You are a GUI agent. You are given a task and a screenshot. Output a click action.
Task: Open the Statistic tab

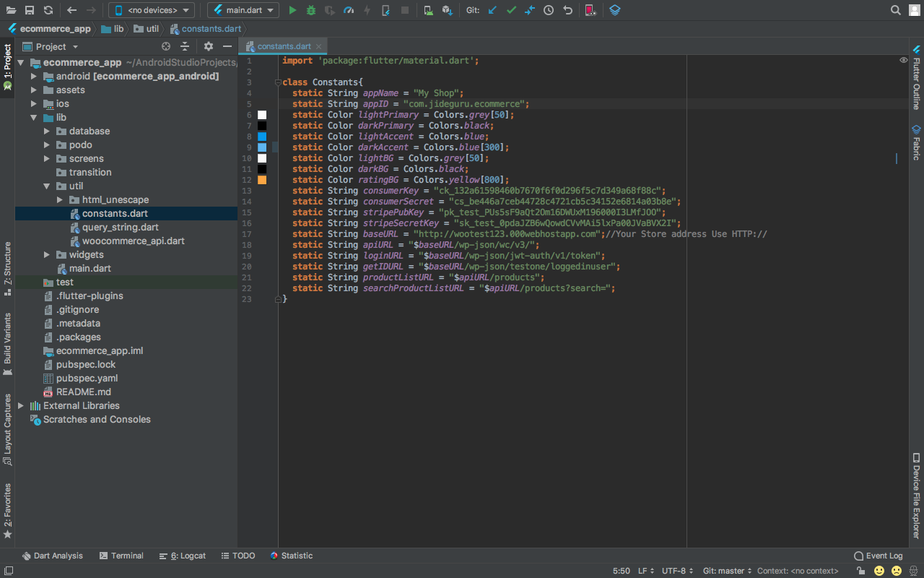tap(291, 556)
